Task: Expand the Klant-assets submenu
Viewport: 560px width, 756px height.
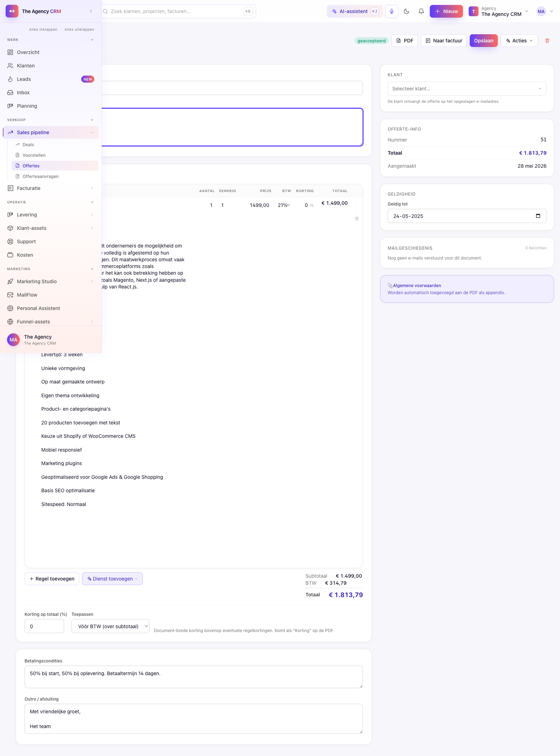Action: click(x=92, y=228)
